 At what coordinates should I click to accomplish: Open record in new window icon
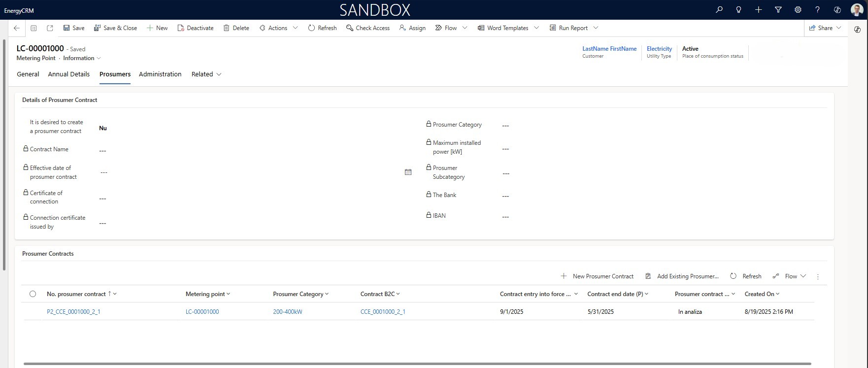coord(50,28)
